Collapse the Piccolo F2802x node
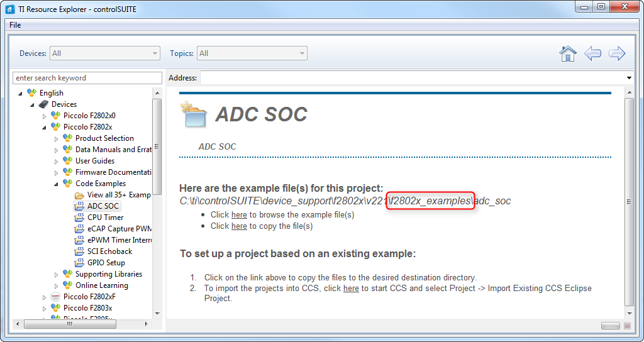The height and width of the screenshot is (342, 644). pos(44,127)
